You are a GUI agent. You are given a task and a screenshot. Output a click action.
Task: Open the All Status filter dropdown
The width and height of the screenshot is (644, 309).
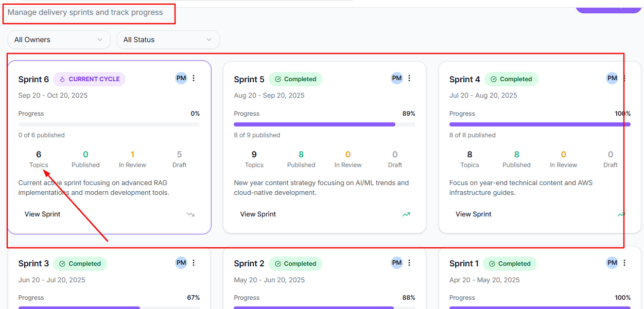click(x=168, y=39)
